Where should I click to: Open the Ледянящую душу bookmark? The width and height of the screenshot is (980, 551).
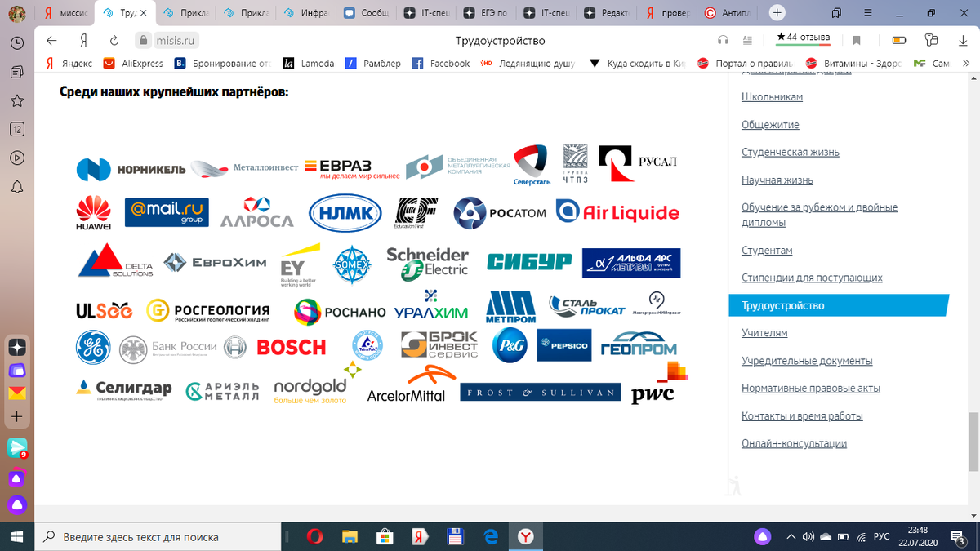click(x=528, y=63)
